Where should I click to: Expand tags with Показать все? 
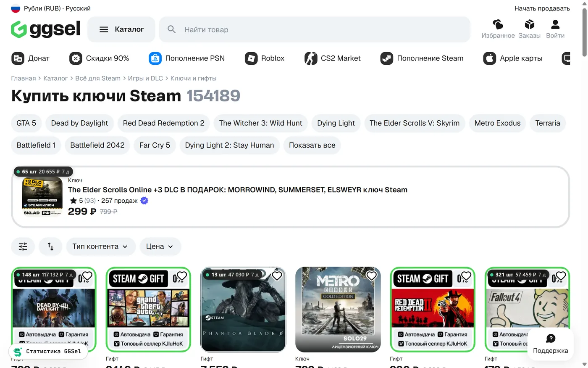[x=312, y=145]
